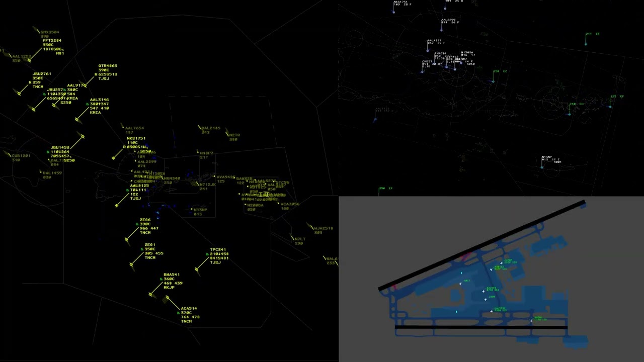Select dim AAL1125 tag on upper-right radar
Viewport: 644px width, 362px height.
(383, 110)
